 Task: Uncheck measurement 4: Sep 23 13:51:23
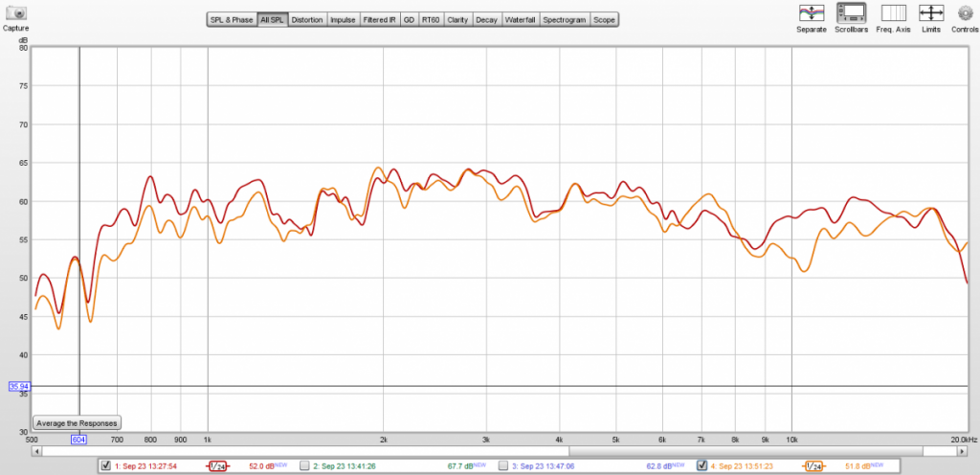click(x=702, y=465)
